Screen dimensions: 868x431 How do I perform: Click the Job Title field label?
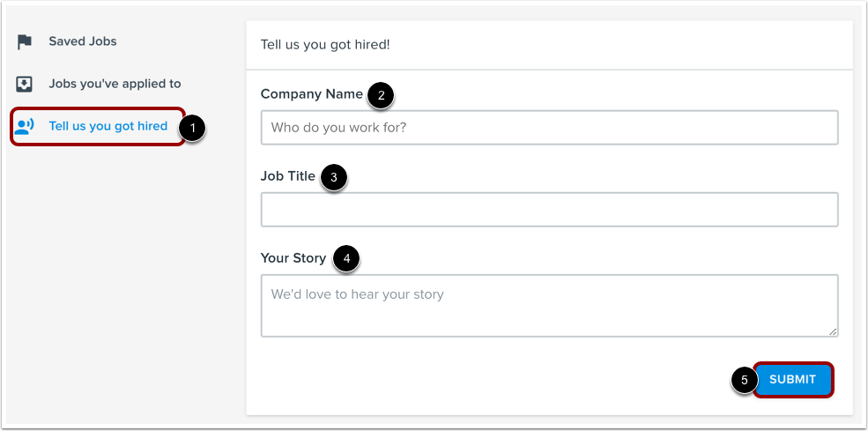287,175
